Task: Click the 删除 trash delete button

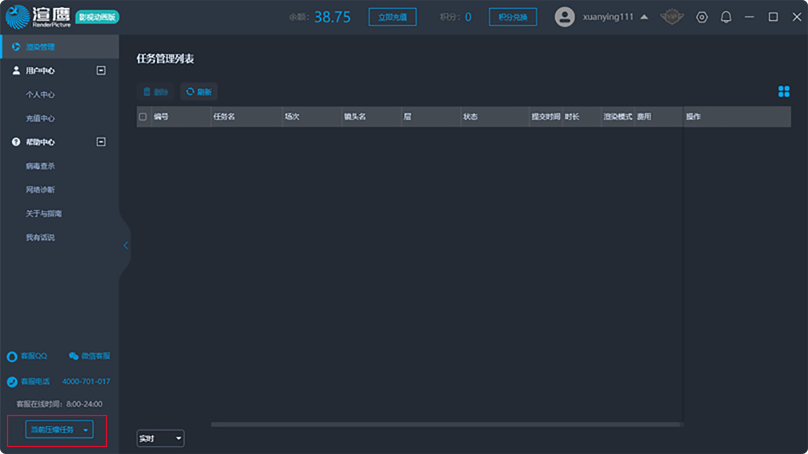Action: 155,92
